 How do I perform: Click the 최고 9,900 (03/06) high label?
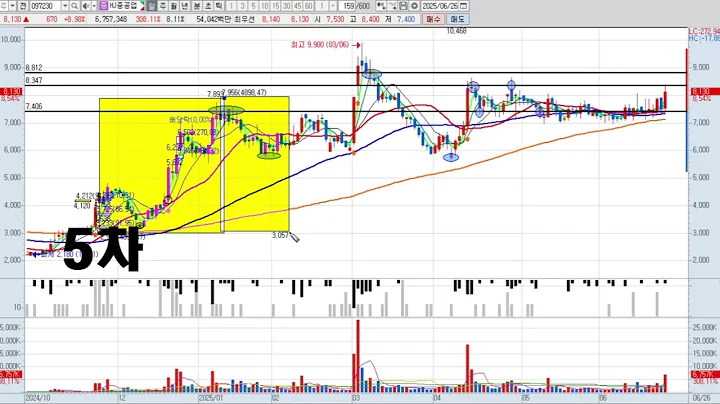[x=320, y=45]
